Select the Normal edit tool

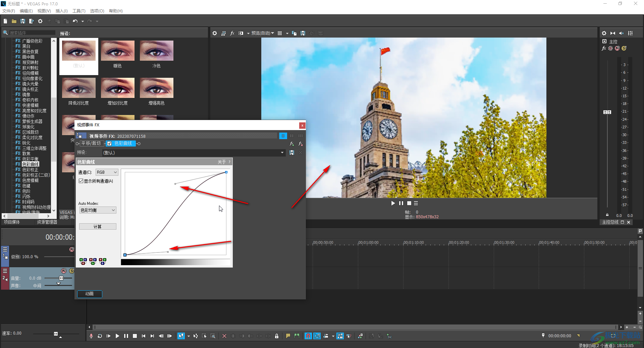coord(181,336)
